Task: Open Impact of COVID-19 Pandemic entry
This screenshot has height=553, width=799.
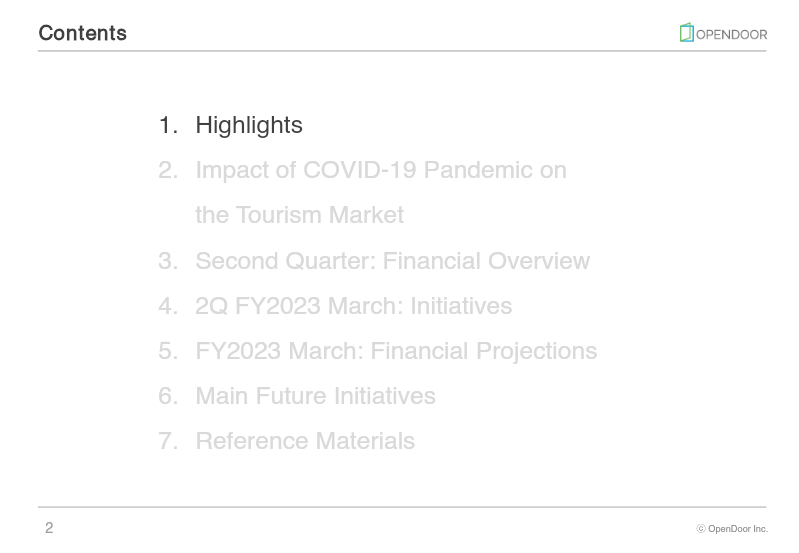Action: 380,170
